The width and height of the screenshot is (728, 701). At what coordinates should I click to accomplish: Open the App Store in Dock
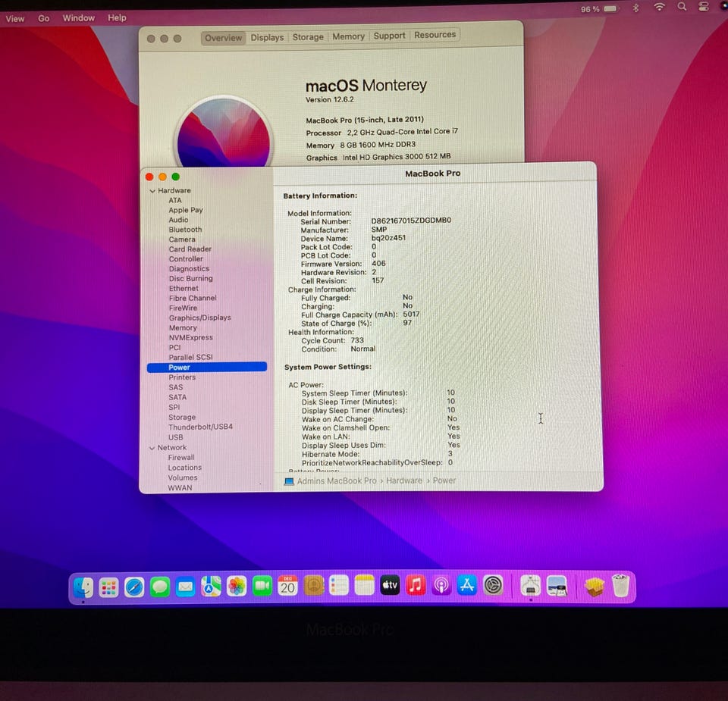pyautogui.click(x=467, y=586)
